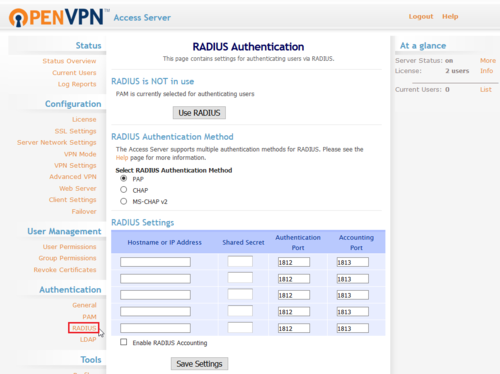Focus fourth row Shared Secret field

click(x=240, y=311)
